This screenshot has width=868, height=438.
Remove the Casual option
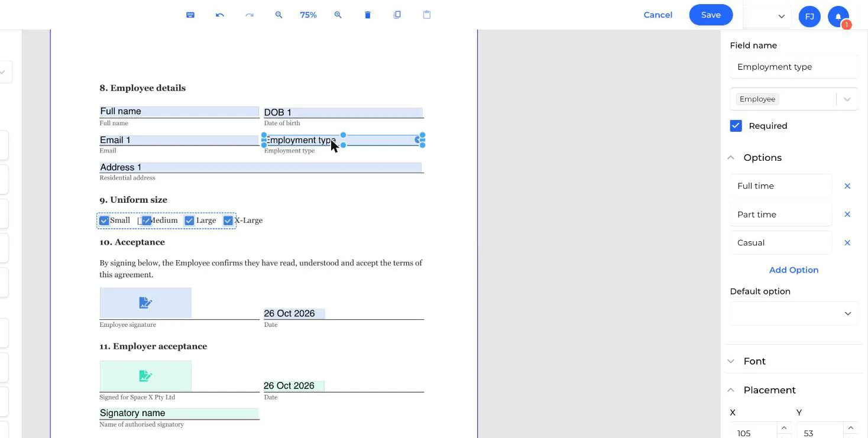tap(847, 242)
